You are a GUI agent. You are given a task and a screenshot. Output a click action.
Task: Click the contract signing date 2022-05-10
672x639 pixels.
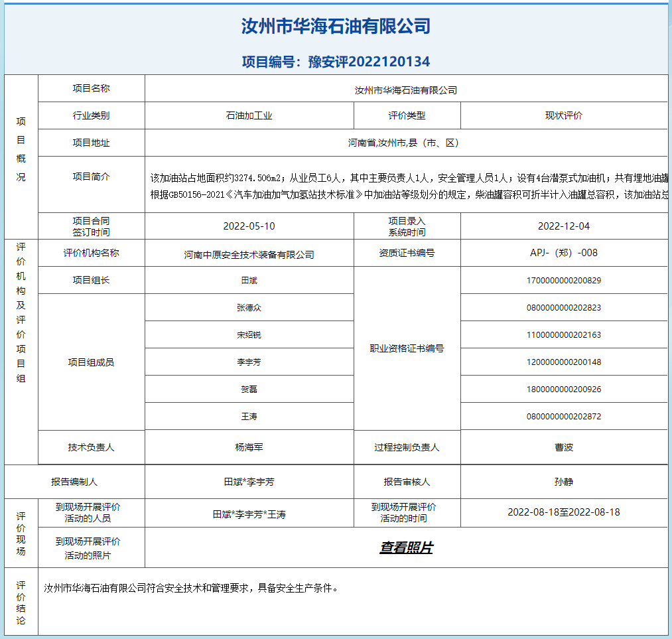[x=249, y=226]
